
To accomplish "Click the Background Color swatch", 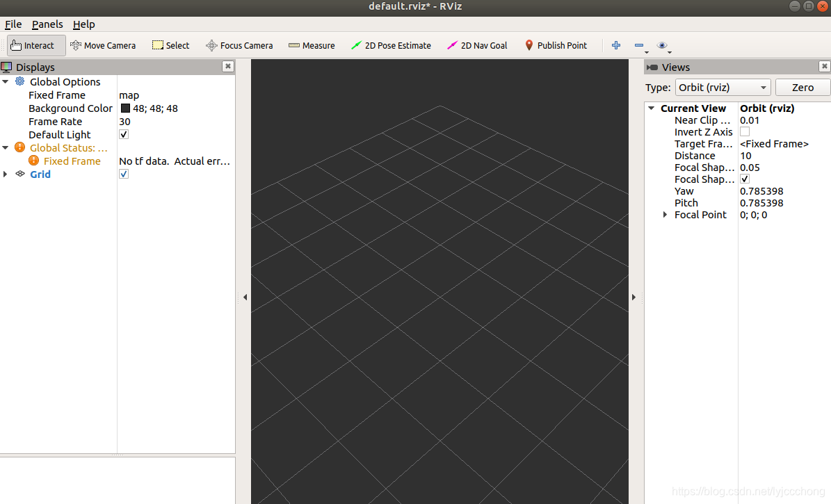I will [126, 108].
